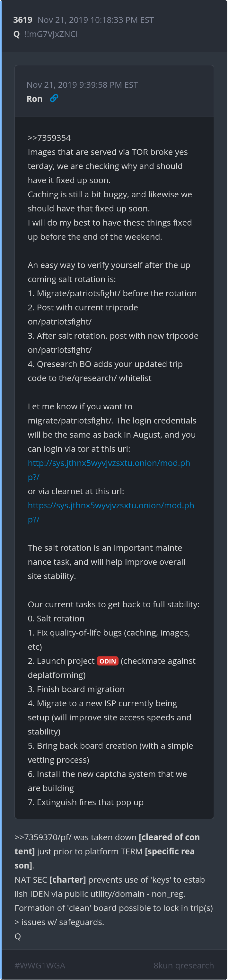Click the Ron author name

35,99
